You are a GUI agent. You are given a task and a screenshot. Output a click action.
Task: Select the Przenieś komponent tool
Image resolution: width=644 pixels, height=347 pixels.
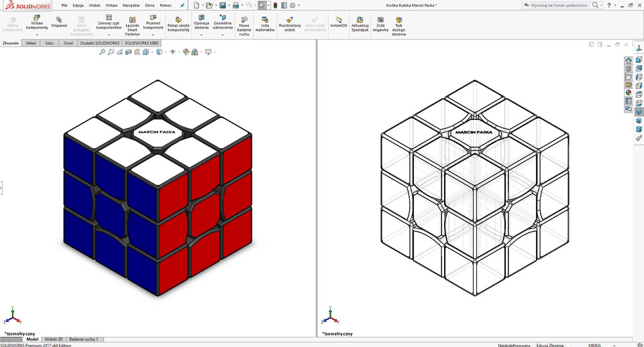[x=153, y=23]
